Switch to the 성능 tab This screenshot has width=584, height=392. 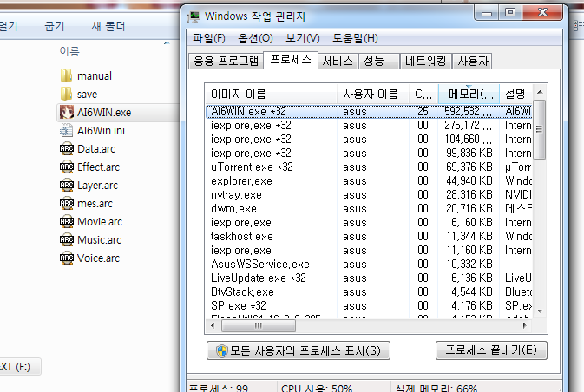tap(373, 61)
